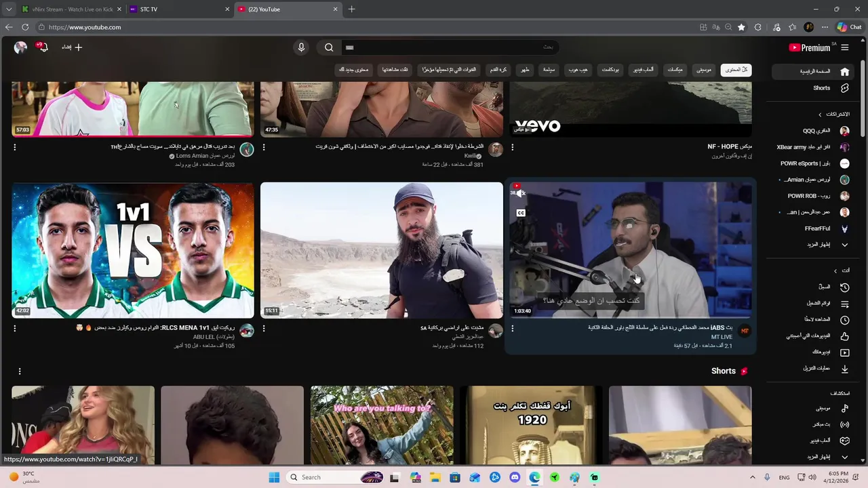
Task: Switch to the vNirx Stream Kick tab
Action: pyautogui.click(x=71, y=9)
